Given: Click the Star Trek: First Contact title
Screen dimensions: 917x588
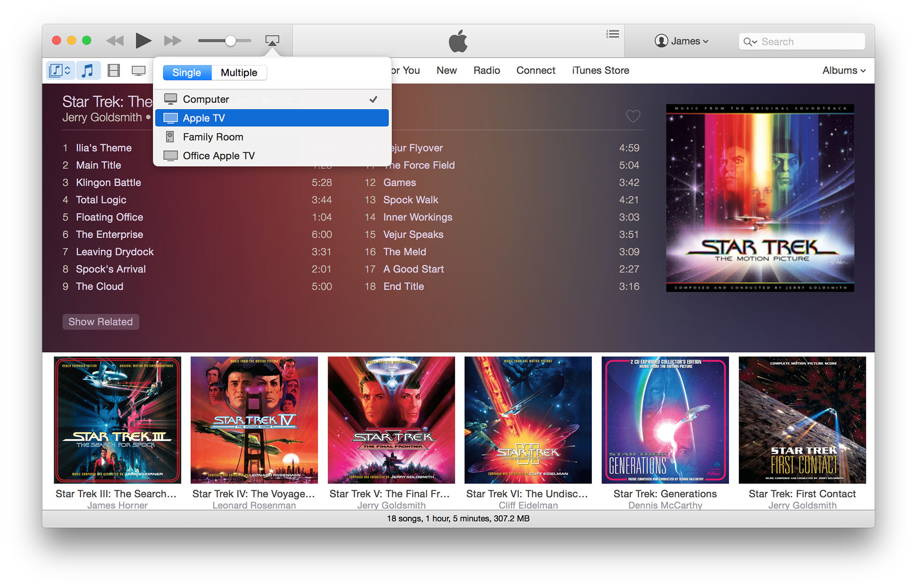Looking at the screenshot, I should 802,494.
